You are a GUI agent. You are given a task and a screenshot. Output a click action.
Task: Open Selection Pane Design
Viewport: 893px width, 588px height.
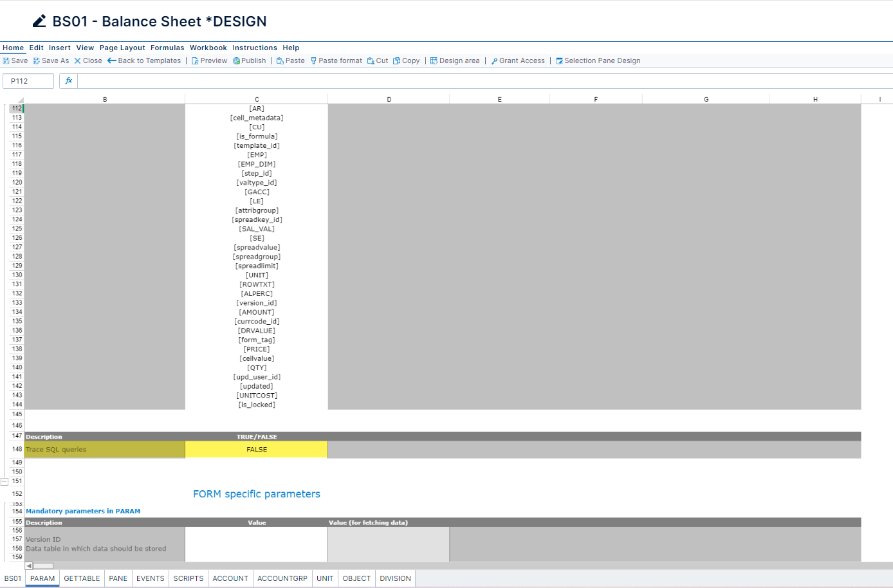[598, 60]
